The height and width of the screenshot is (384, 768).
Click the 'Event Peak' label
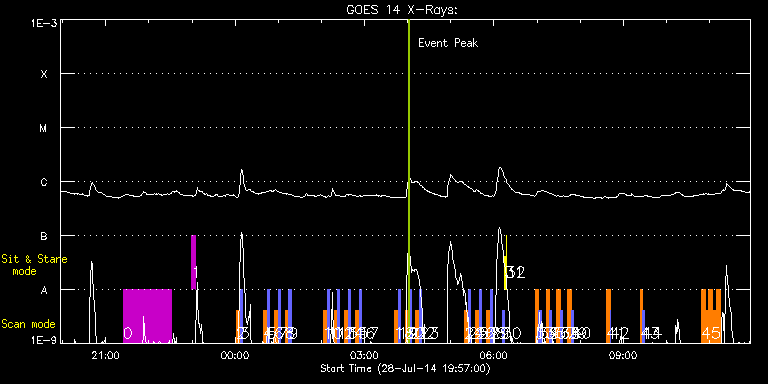point(448,43)
